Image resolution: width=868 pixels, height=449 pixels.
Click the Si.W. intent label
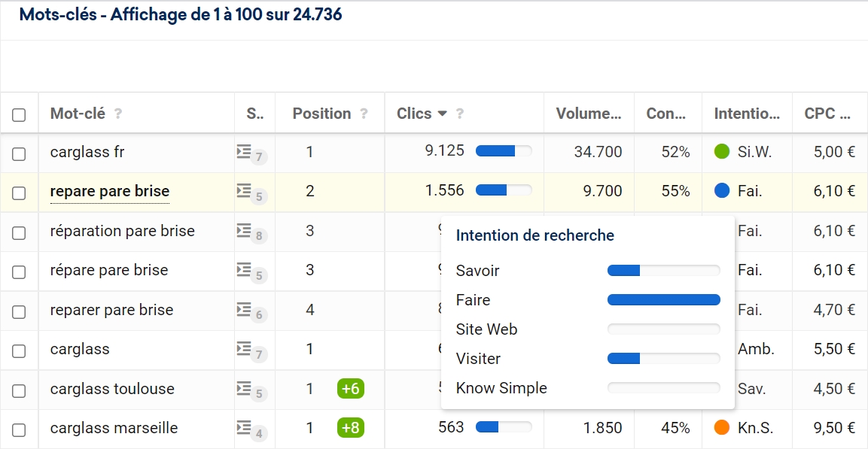pyautogui.click(x=756, y=151)
